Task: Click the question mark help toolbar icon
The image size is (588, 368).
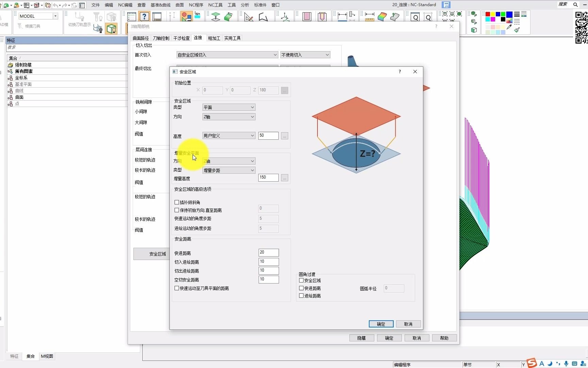Action: tap(144, 17)
